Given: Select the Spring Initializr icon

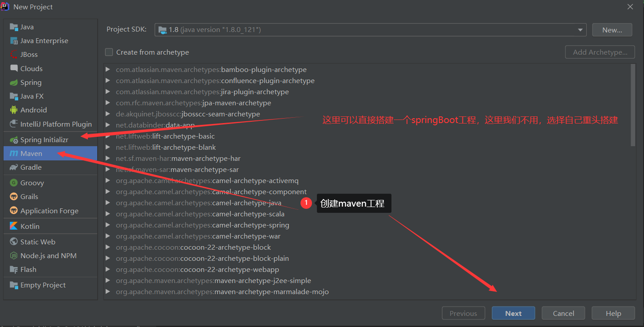Looking at the screenshot, I should pos(14,140).
